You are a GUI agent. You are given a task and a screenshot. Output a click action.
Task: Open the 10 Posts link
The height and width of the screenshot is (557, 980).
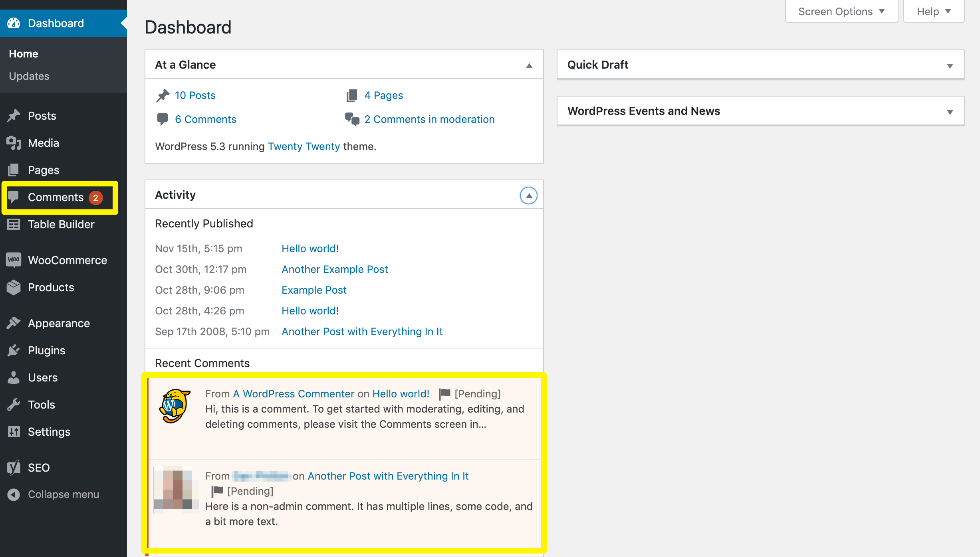(x=195, y=95)
